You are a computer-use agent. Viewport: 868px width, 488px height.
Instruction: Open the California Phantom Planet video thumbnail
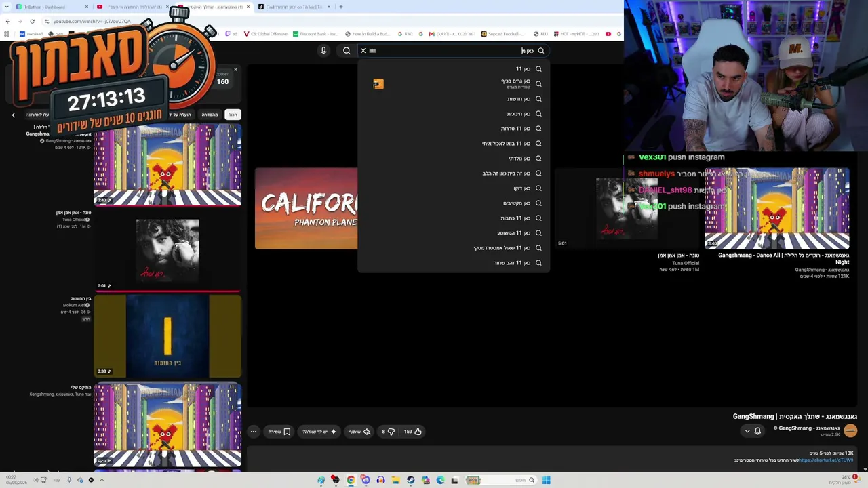307,209
